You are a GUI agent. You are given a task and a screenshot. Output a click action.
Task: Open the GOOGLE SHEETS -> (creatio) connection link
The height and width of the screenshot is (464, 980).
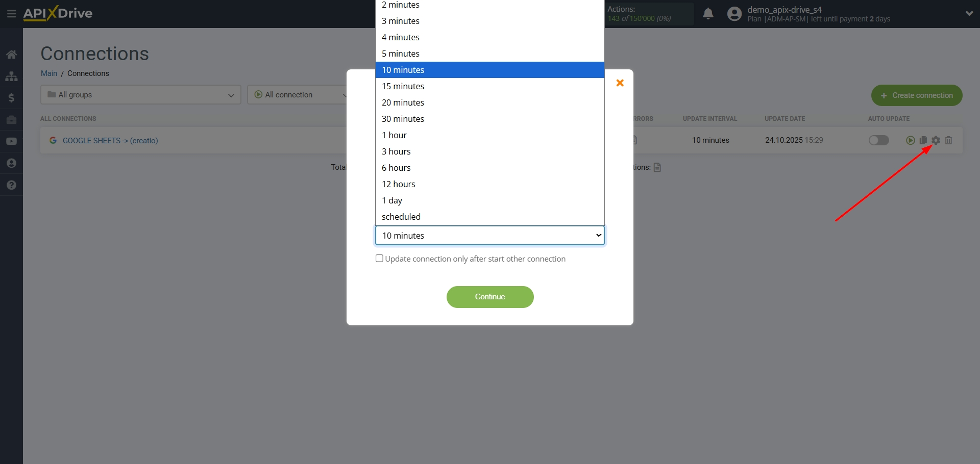click(110, 141)
